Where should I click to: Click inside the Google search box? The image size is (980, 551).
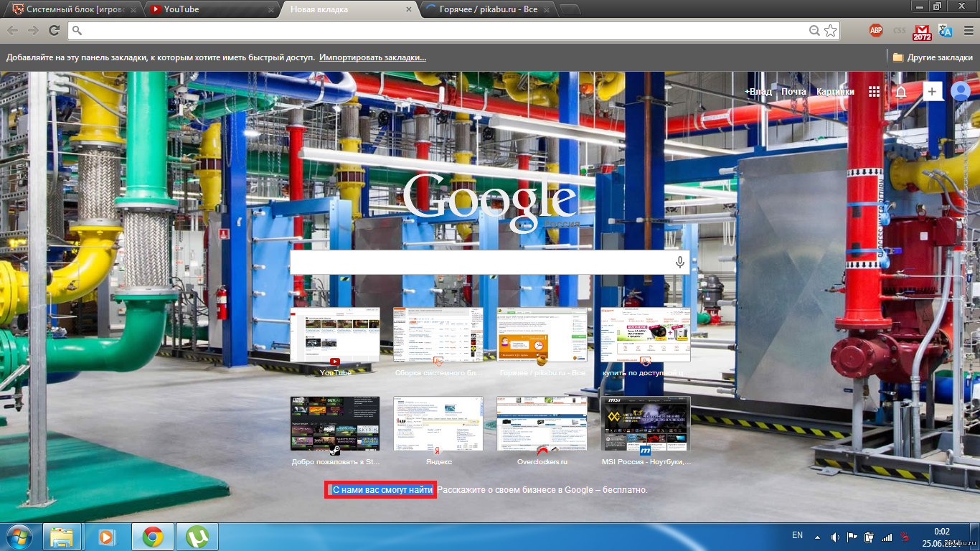[x=481, y=263]
